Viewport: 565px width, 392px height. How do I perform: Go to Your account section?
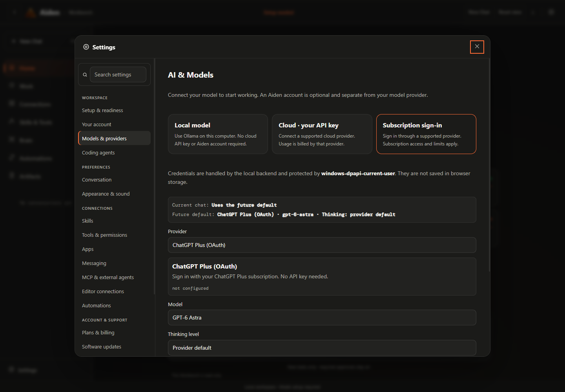[x=115, y=125]
